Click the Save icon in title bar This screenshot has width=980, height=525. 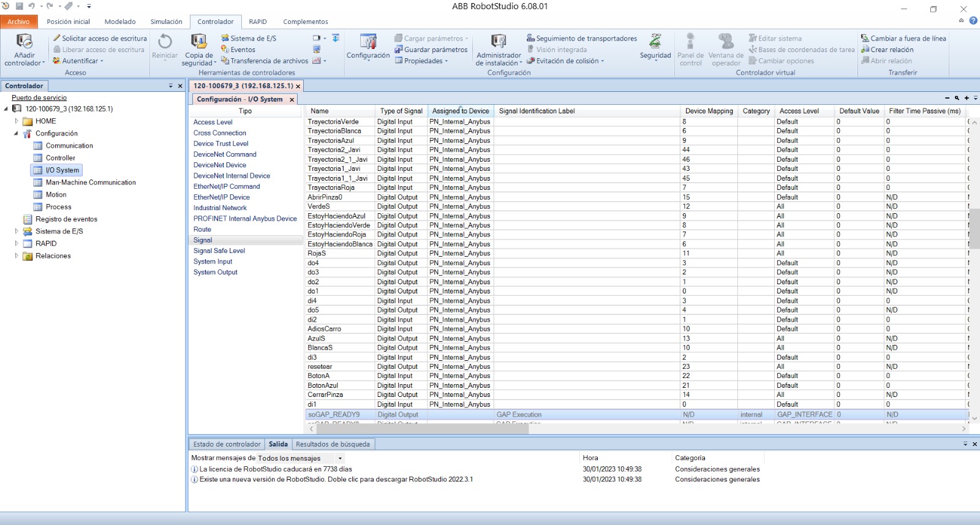click(19, 6)
